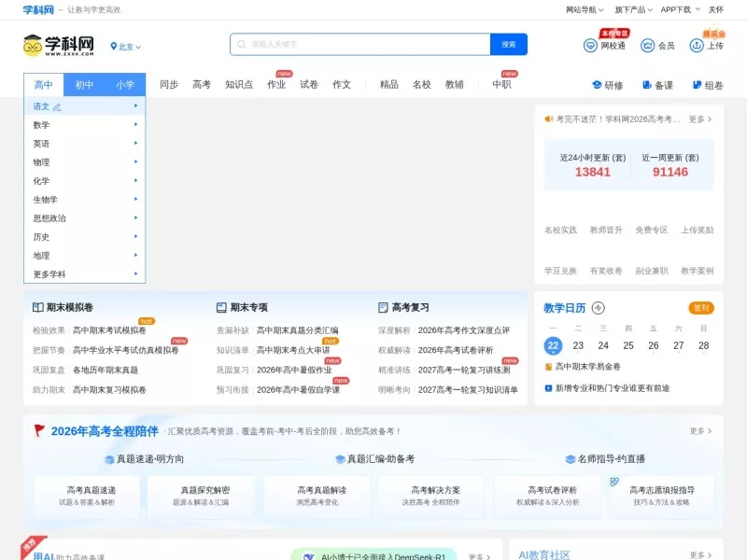Viewport: 747px width, 560px height.
Task: Select 思想政治 in subject list
Action: click(84, 218)
